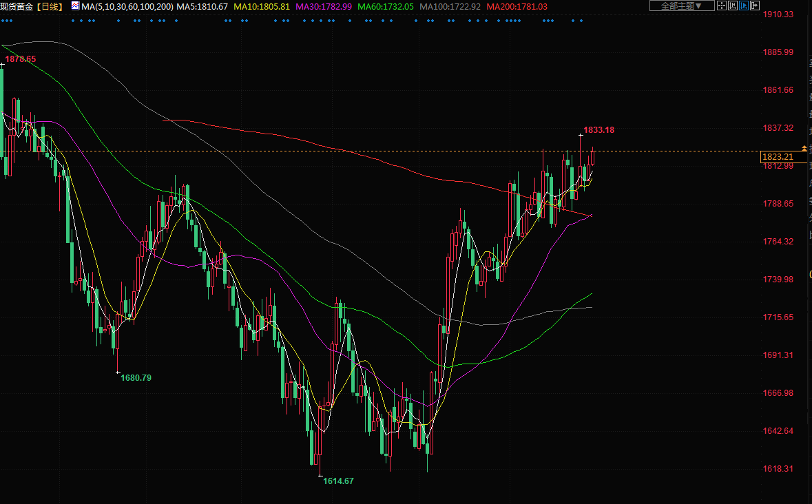The height and width of the screenshot is (504, 812).
Task: Click the 1680.79 swing low label
Action: coord(136,377)
